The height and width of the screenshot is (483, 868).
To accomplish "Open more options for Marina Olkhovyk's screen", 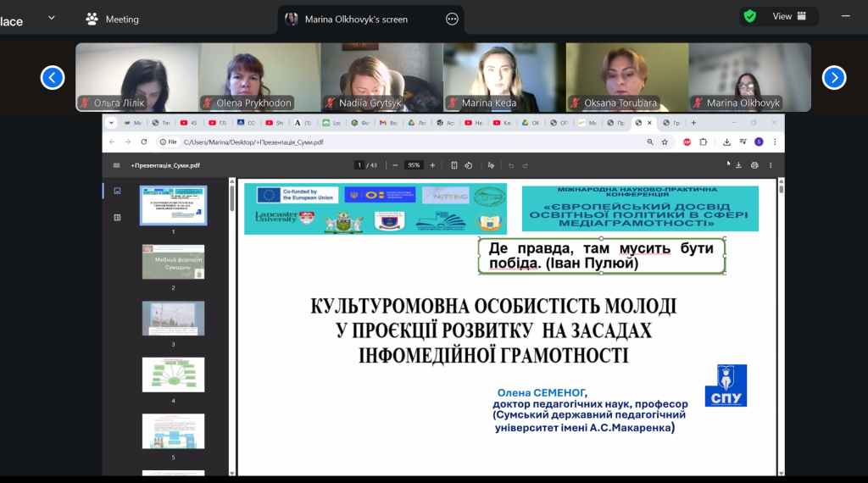I will (452, 19).
